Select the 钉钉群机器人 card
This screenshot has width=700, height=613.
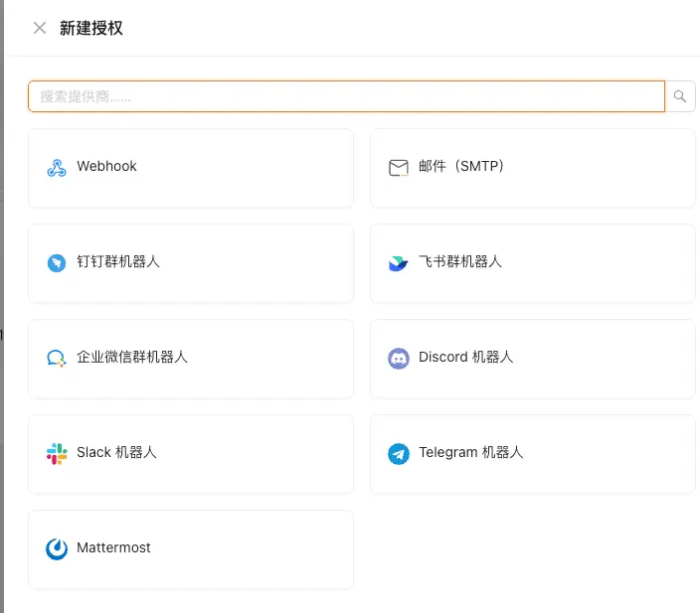coord(191,263)
